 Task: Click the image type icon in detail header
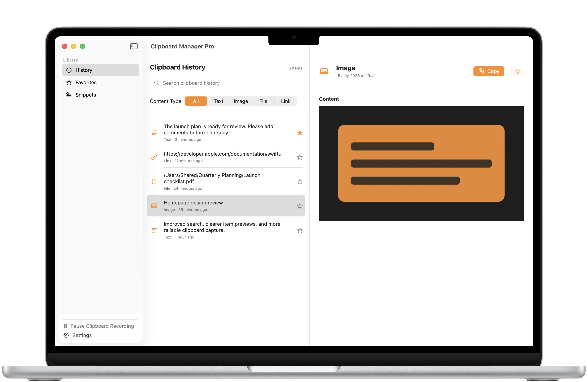click(324, 71)
